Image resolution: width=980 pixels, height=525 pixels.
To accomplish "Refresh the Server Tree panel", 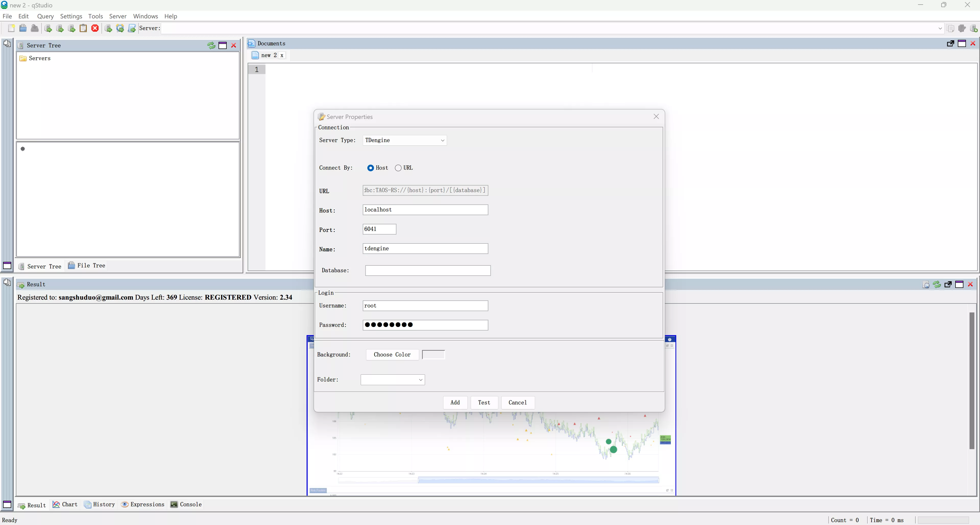I will (x=211, y=45).
